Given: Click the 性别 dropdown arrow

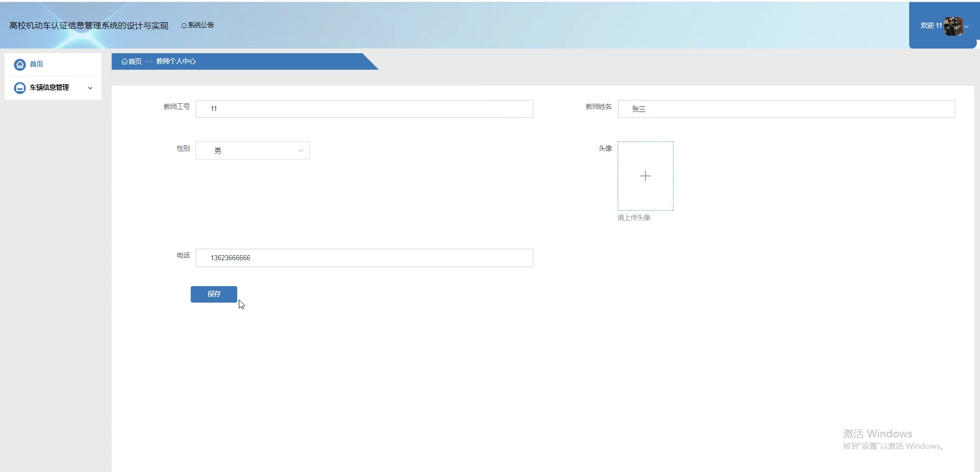Looking at the screenshot, I should tap(301, 151).
